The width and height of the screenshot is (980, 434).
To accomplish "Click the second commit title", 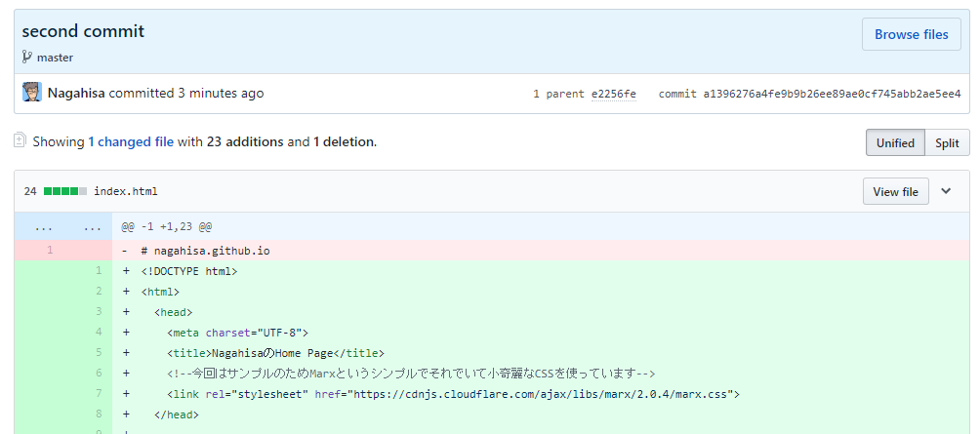I will (83, 31).
